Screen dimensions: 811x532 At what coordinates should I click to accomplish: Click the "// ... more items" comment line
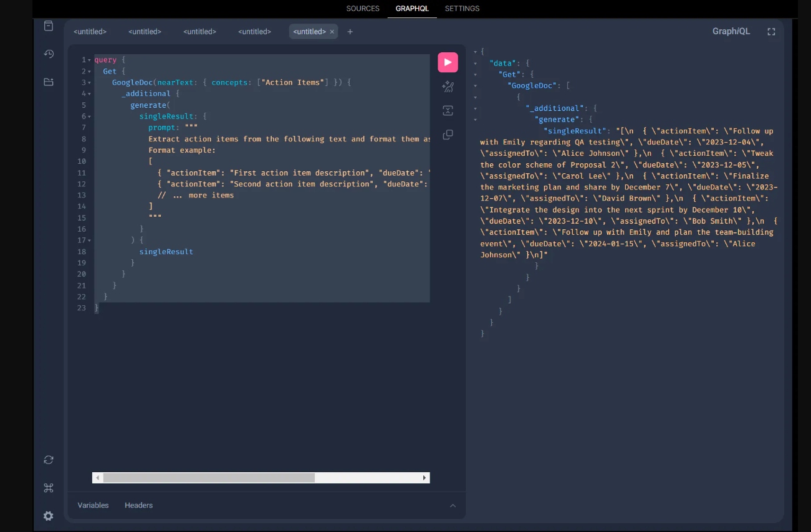pyautogui.click(x=196, y=195)
